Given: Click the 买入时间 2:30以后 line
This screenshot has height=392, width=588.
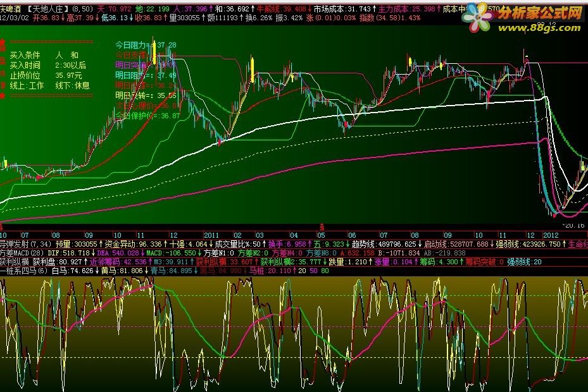Looking at the screenshot, I should click(x=47, y=66).
